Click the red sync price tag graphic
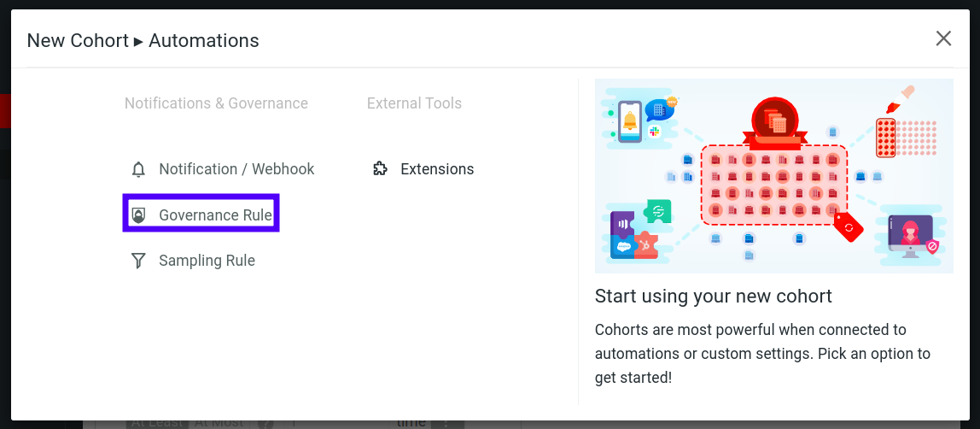The height and width of the screenshot is (429, 980). [849, 228]
